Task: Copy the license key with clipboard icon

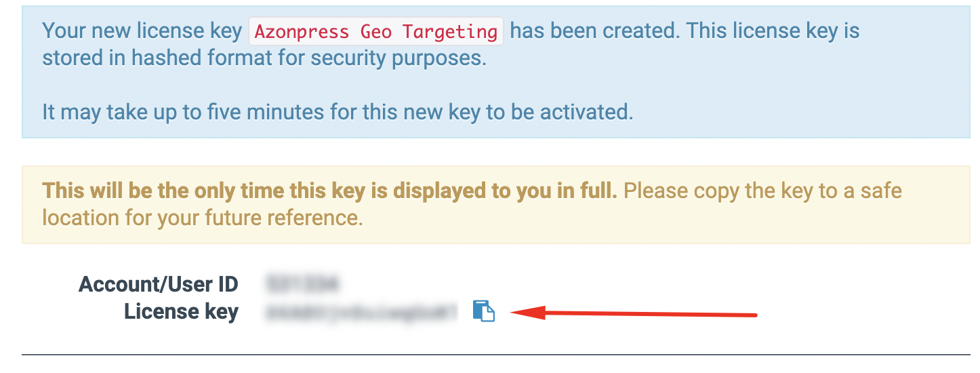Action: tap(484, 311)
